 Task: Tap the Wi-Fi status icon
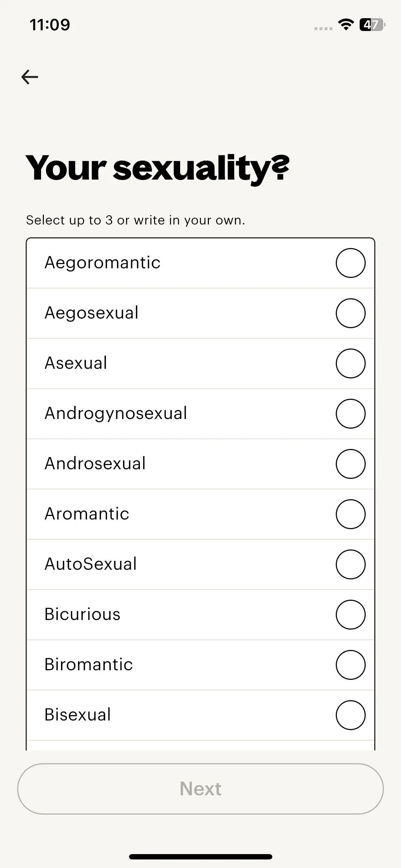345,25
